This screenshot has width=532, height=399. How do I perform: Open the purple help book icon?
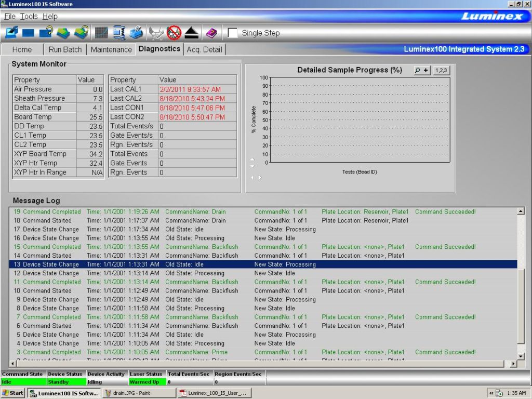tap(211, 32)
